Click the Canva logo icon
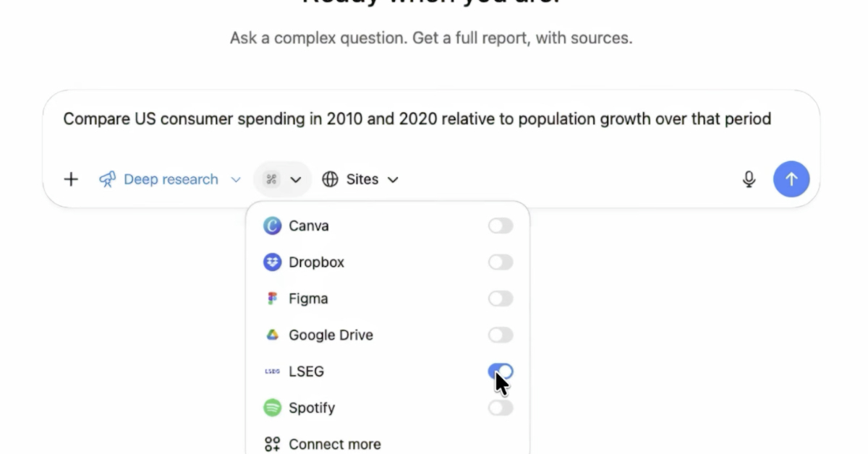 click(272, 226)
